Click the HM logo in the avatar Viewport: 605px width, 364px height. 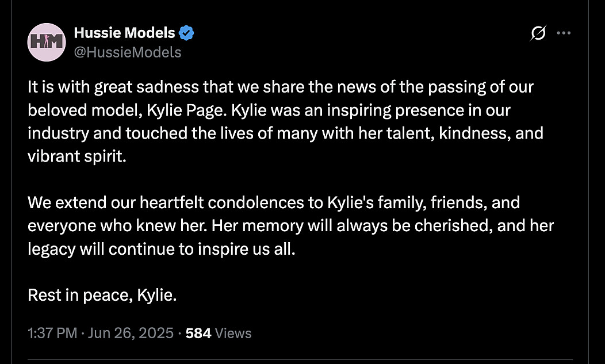coord(47,42)
